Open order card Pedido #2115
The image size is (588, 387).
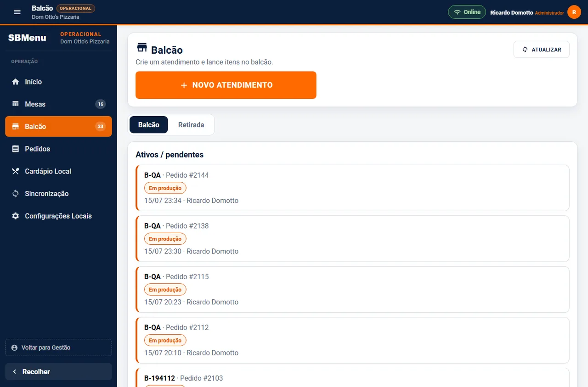click(352, 290)
